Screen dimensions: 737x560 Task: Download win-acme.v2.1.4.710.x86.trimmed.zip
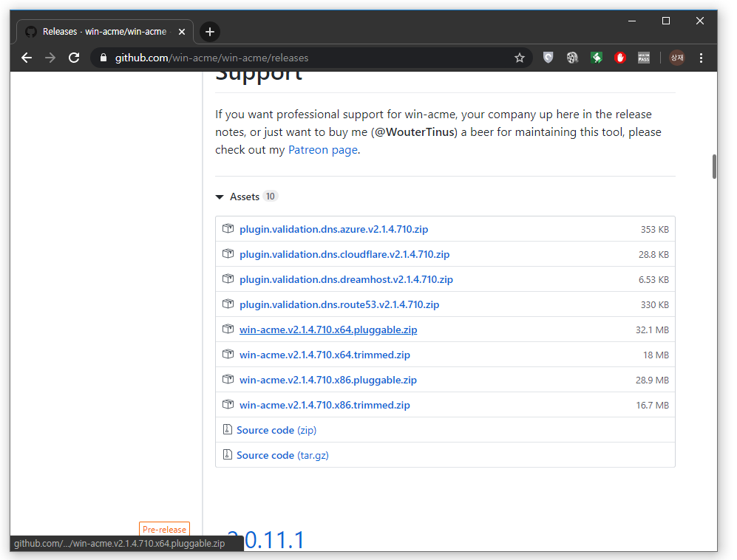pyautogui.click(x=325, y=405)
